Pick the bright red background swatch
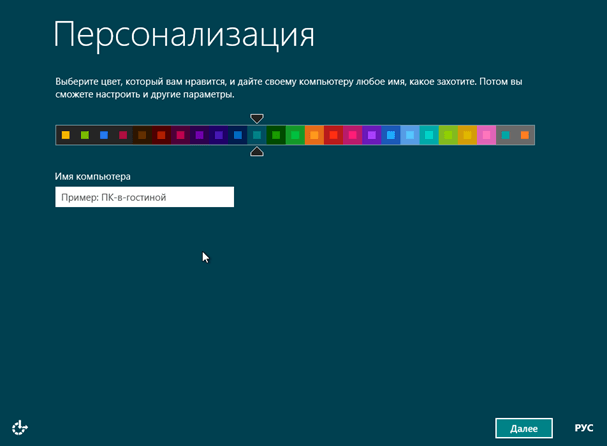 [x=333, y=135]
